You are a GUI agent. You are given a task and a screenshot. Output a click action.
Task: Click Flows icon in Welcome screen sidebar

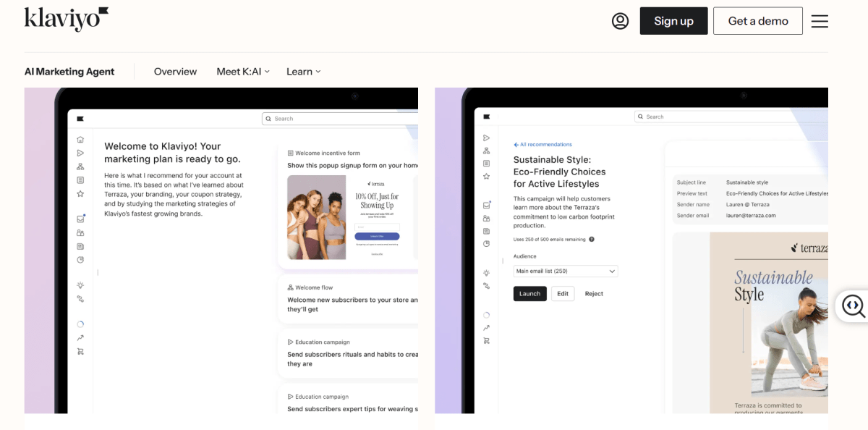[80, 166]
